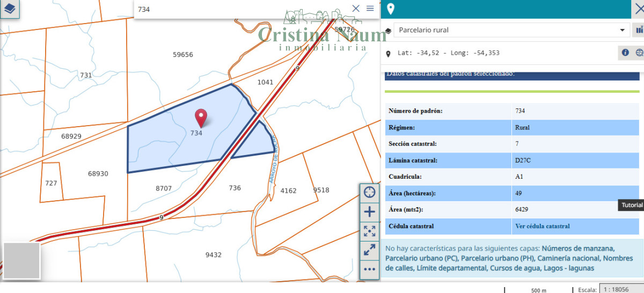Image resolution: width=644 pixels, height=293 pixels.
Task: Click the 734 label inside highlighted parcel
Action: pyautogui.click(x=196, y=133)
